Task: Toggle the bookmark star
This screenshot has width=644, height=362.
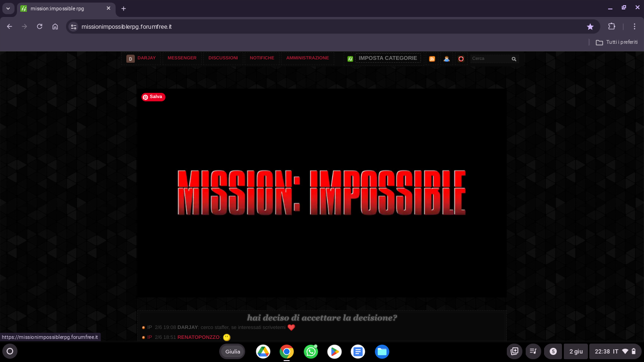Action: coord(590,27)
